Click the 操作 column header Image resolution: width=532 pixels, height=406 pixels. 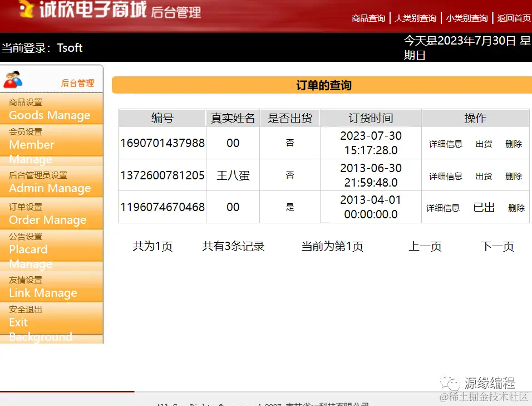475,118
